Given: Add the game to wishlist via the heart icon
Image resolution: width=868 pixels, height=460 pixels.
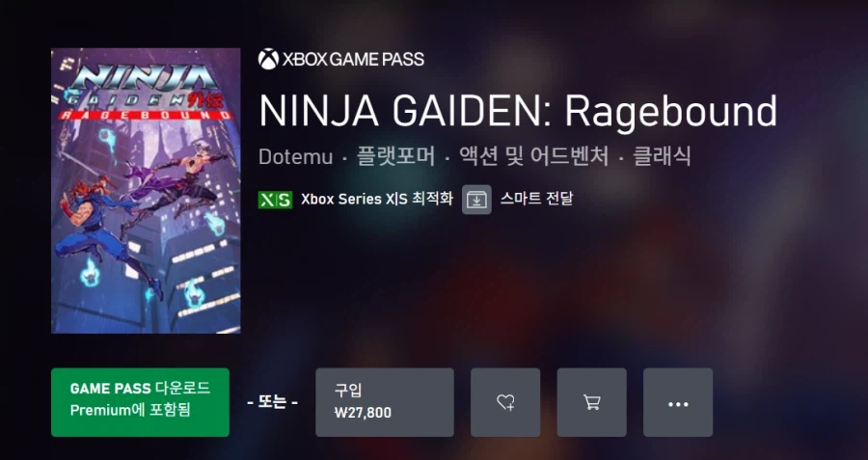Looking at the screenshot, I should click(x=505, y=402).
